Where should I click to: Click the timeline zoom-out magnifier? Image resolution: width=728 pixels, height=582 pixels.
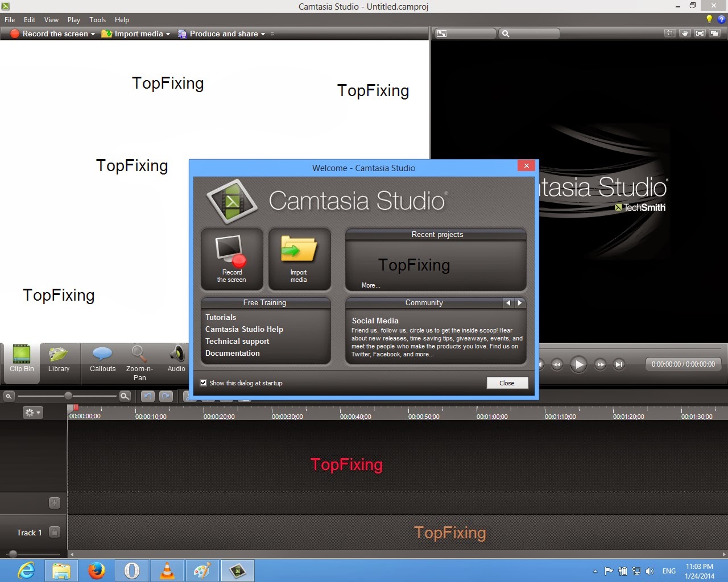(9, 396)
